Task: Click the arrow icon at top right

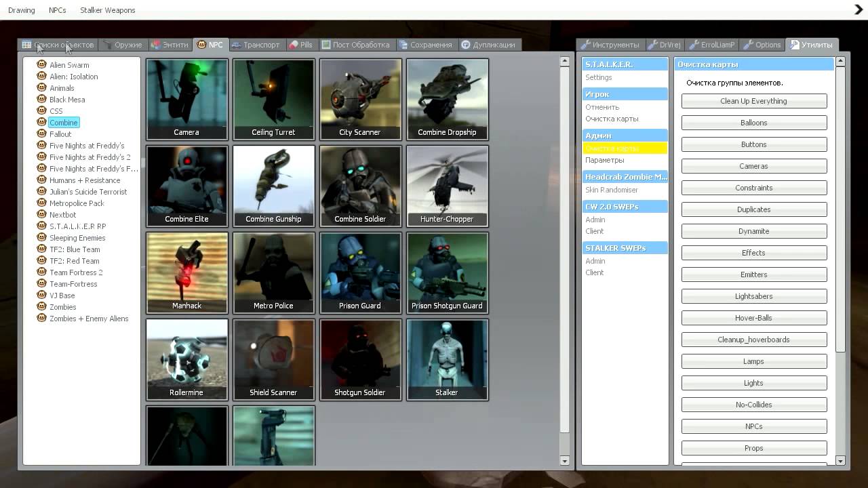Action: pos(858,9)
